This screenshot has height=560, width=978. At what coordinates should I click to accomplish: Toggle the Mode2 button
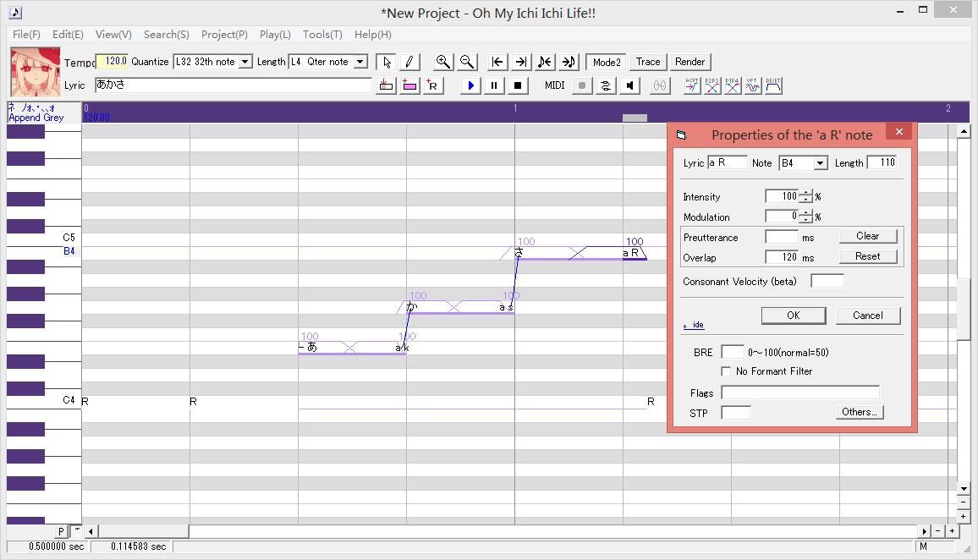(607, 62)
